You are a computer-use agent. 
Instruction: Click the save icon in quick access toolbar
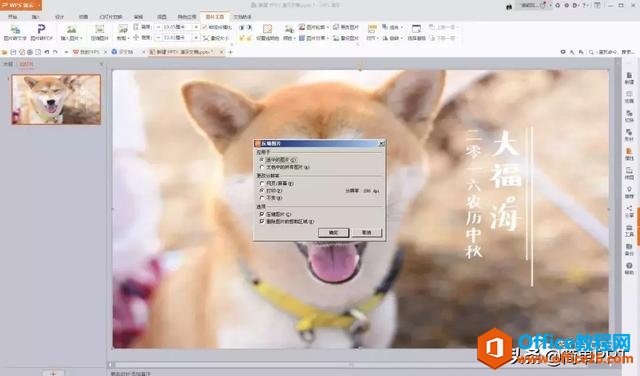click(13, 52)
